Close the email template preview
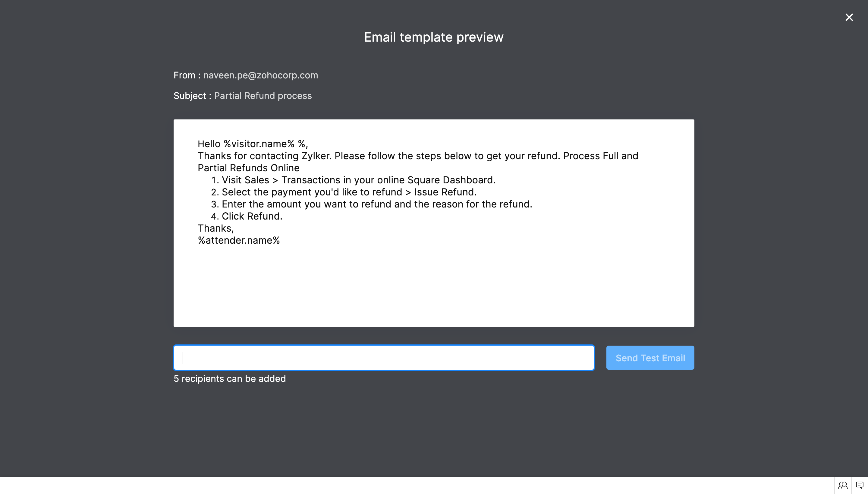Screen dimensions: 868x494 [x=849, y=17]
